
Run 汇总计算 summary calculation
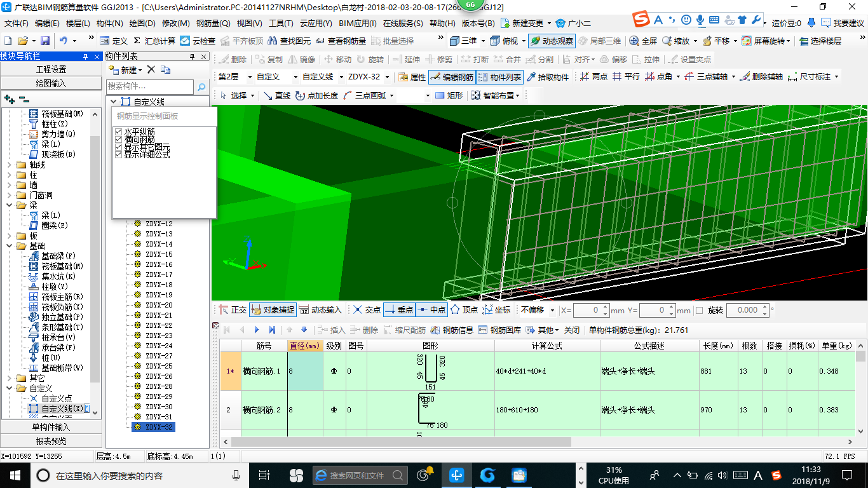coord(154,41)
